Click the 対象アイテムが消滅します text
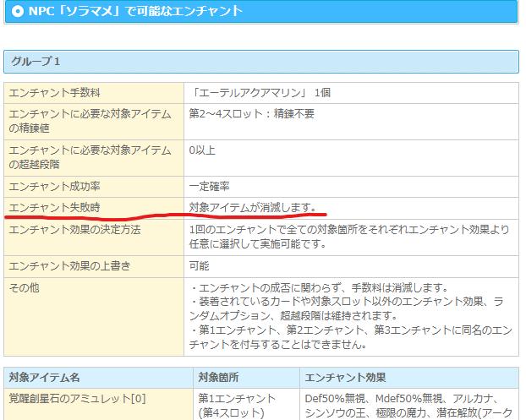 tap(253, 207)
